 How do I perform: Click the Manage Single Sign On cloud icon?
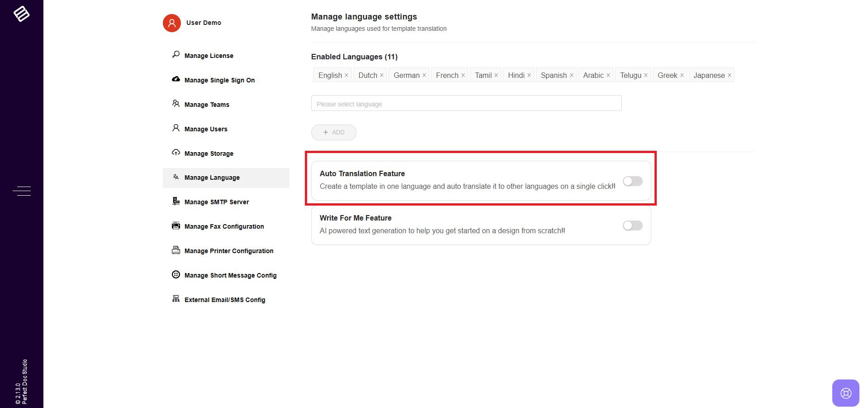tap(176, 79)
